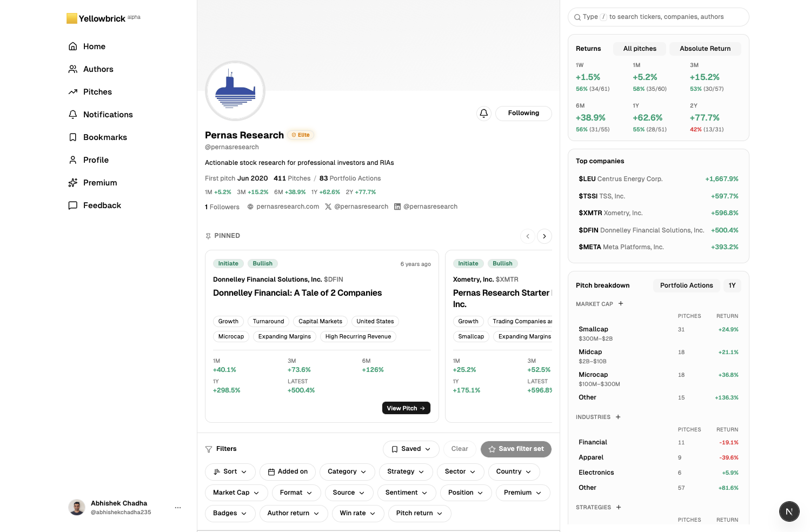Expand Market Cap section with plus icon
The image size is (810, 532).
(x=621, y=304)
